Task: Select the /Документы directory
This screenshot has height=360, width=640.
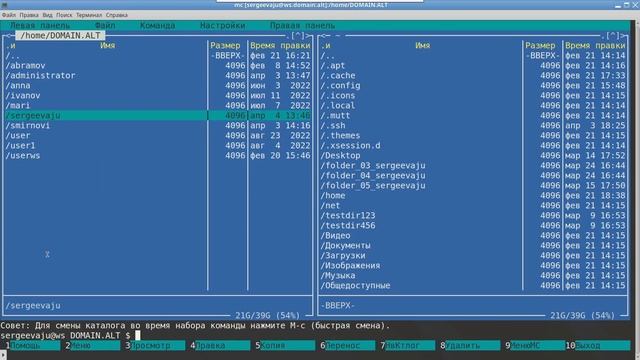Action: tap(345, 245)
